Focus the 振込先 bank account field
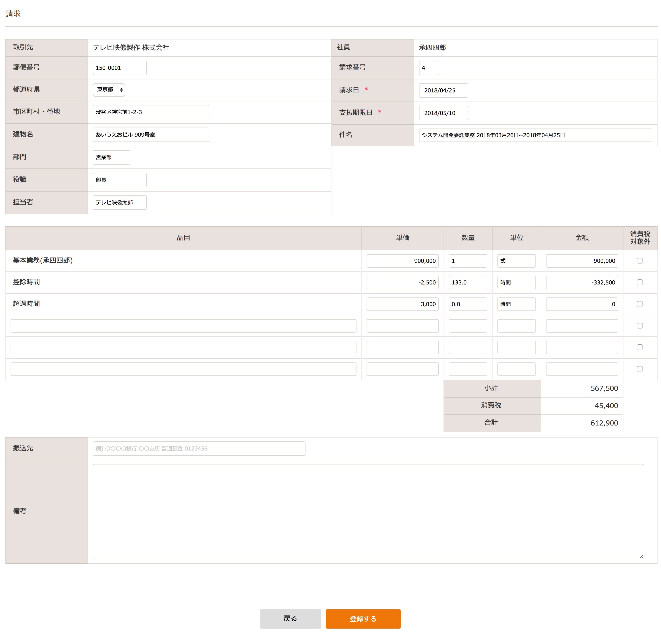Viewport: 661px width, 644px height. click(199, 449)
